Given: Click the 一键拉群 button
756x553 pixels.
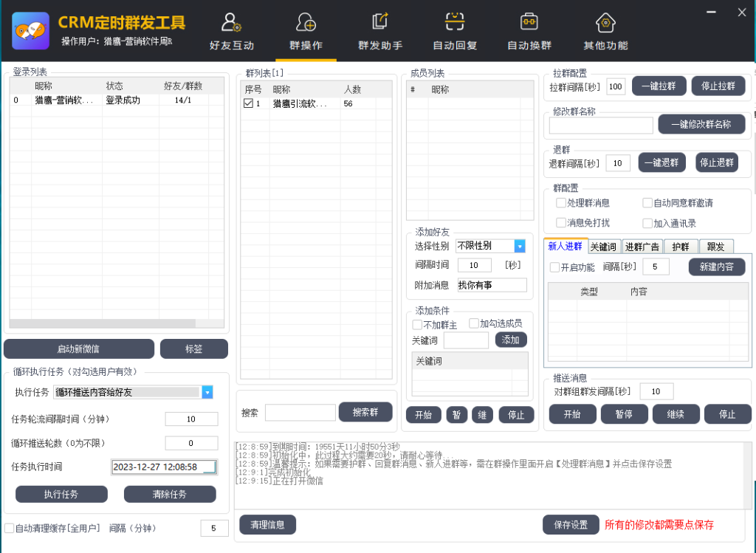Looking at the screenshot, I should 659,86.
